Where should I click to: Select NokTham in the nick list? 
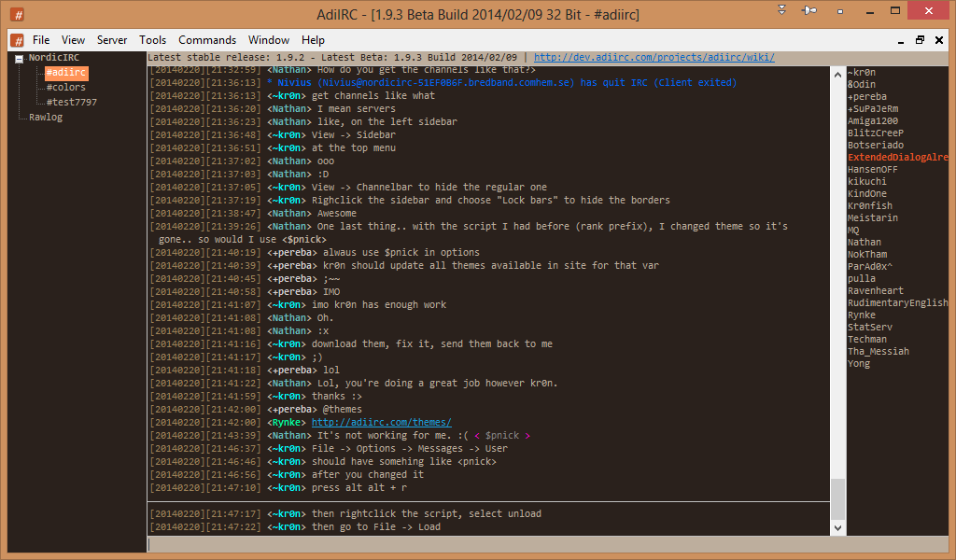pos(867,254)
